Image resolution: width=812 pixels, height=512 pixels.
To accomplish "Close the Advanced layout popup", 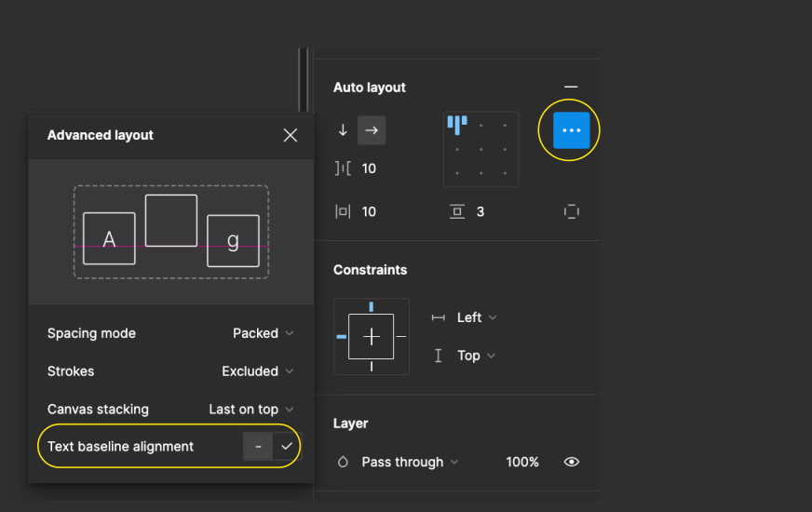I will [291, 135].
